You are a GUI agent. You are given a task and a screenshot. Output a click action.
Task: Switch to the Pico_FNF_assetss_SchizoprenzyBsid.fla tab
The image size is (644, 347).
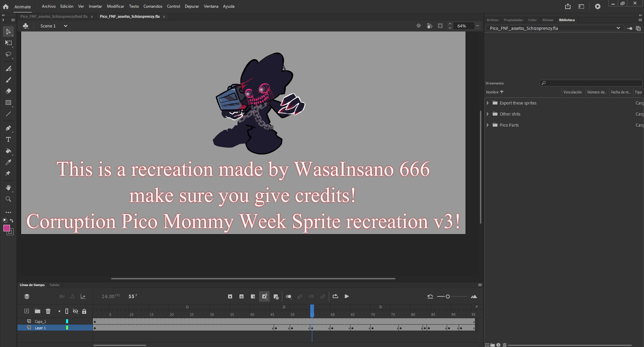(x=53, y=16)
